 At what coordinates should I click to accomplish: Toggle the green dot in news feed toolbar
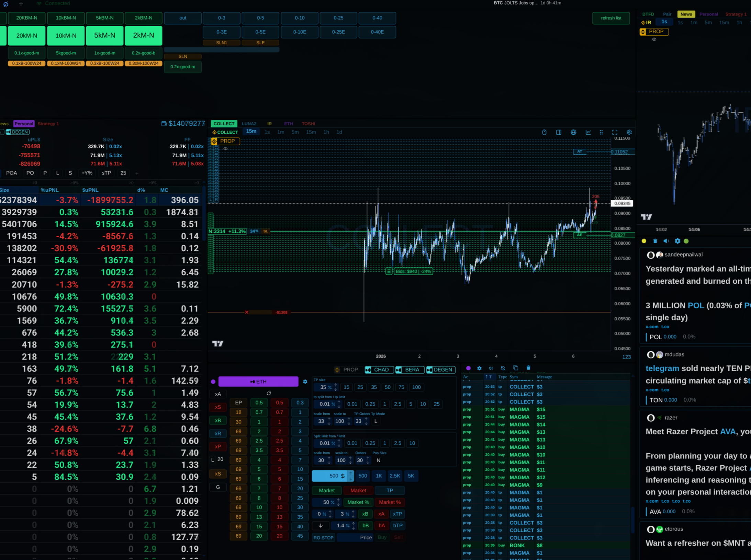pyautogui.click(x=686, y=241)
